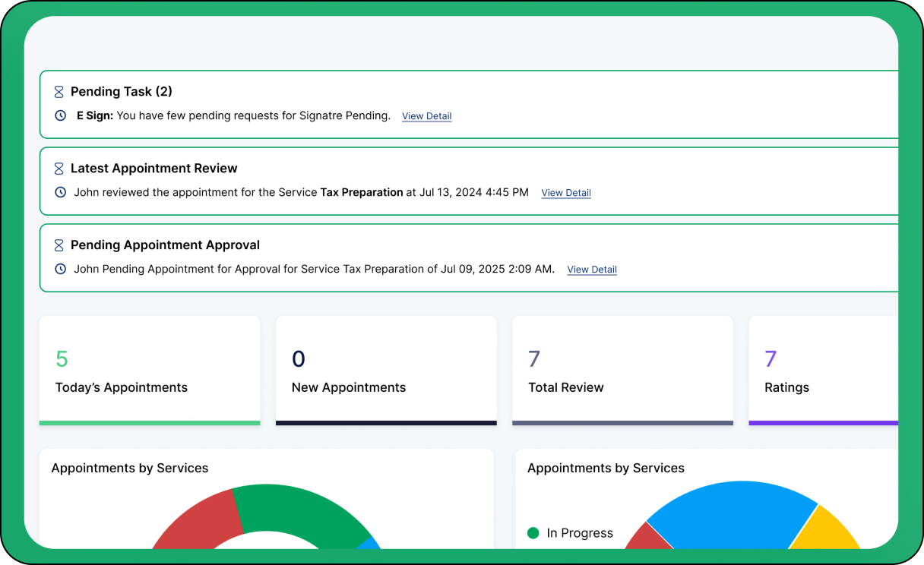Open View Detail for Pending Appointment Approval
The width and height of the screenshot is (924, 565).
point(591,270)
